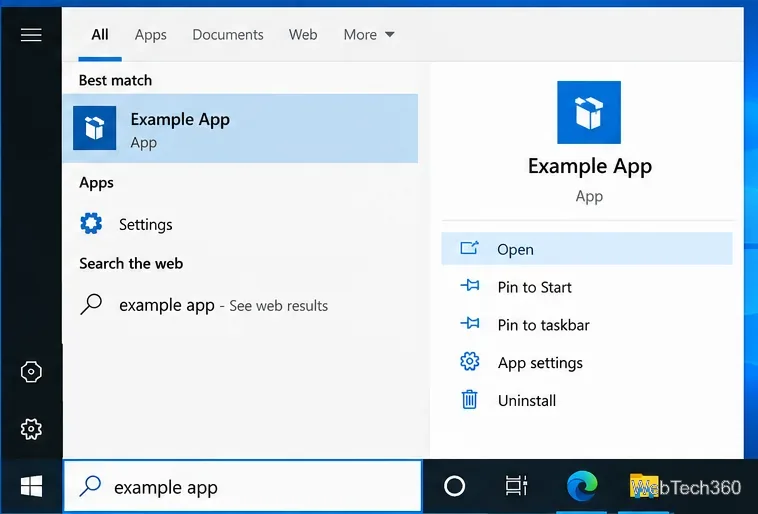Image resolution: width=758 pixels, height=514 pixels.
Task: Click the hexagon icon in left sidebar
Action: (31, 372)
